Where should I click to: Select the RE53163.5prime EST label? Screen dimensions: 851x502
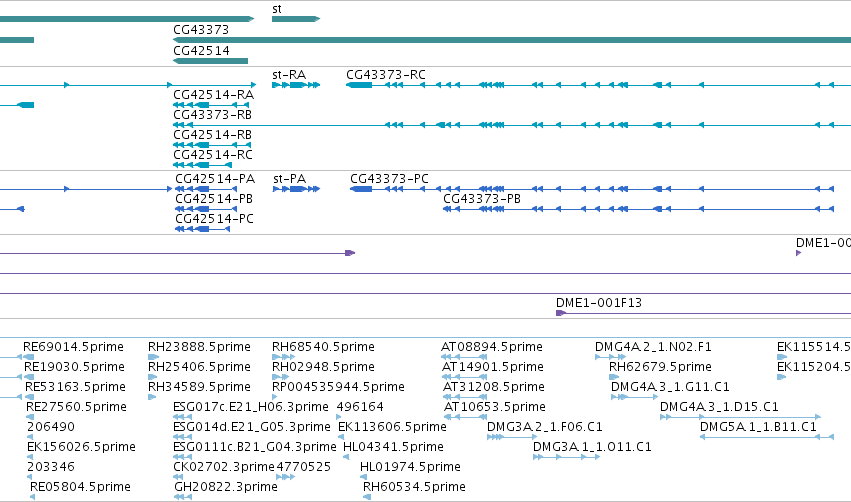pos(75,387)
